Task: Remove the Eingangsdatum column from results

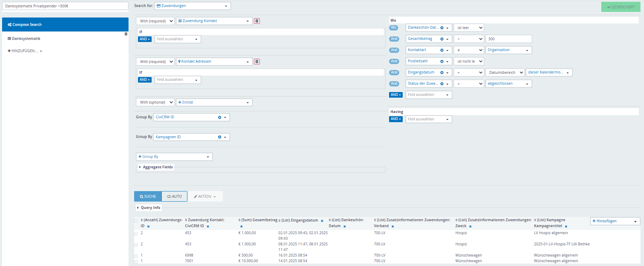Action: click(x=322, y=221)
